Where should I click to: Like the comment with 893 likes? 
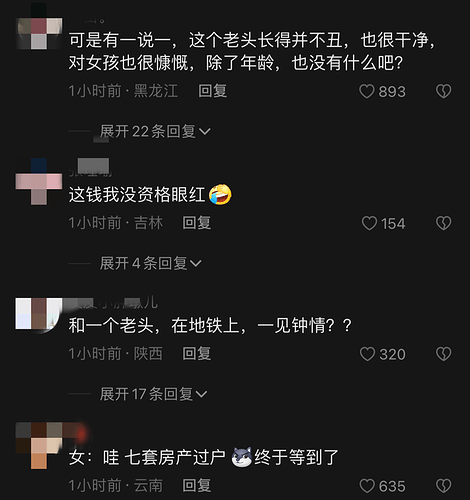click(x=367, y=91)
